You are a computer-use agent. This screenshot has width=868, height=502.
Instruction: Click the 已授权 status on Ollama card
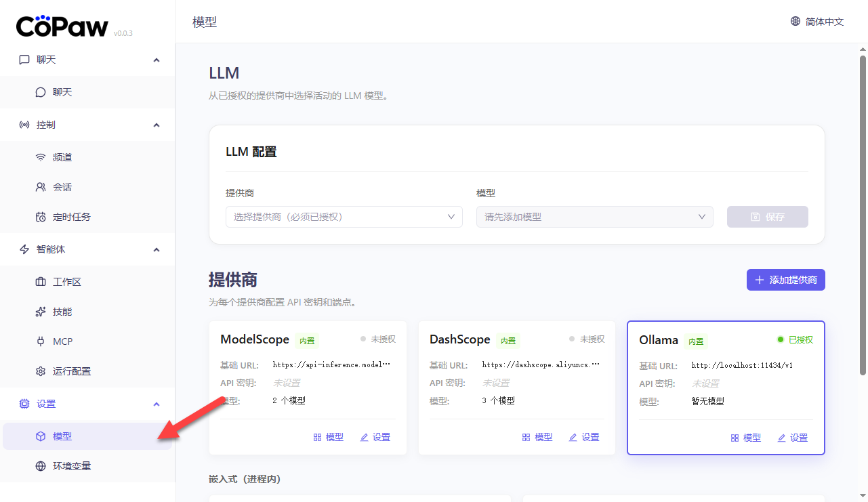(x=795, y=339)
